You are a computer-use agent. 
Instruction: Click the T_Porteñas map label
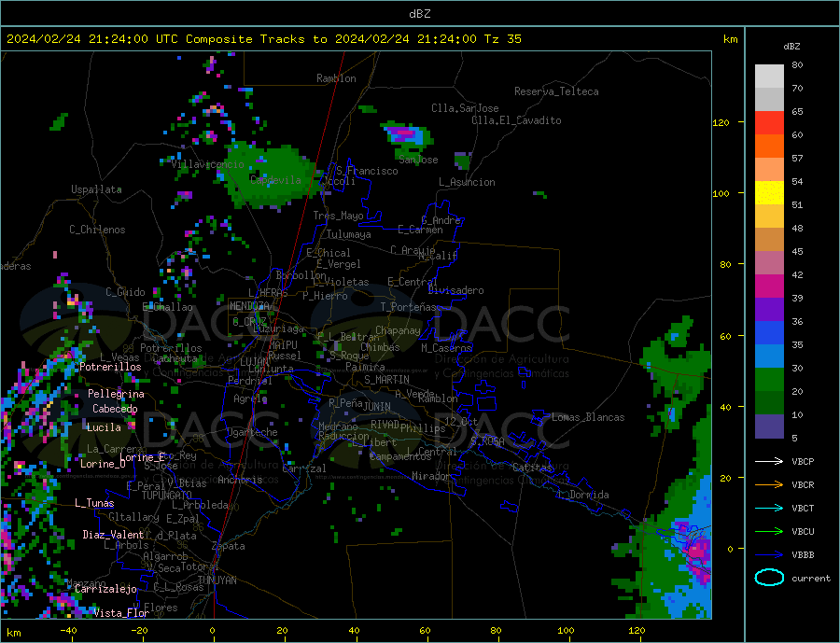[409, 307]
